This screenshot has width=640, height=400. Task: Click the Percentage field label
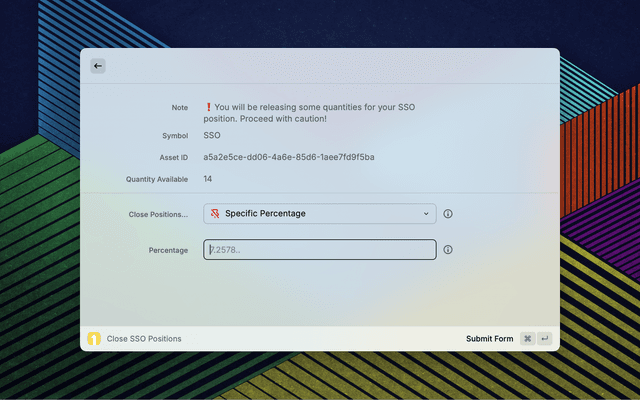168,250
